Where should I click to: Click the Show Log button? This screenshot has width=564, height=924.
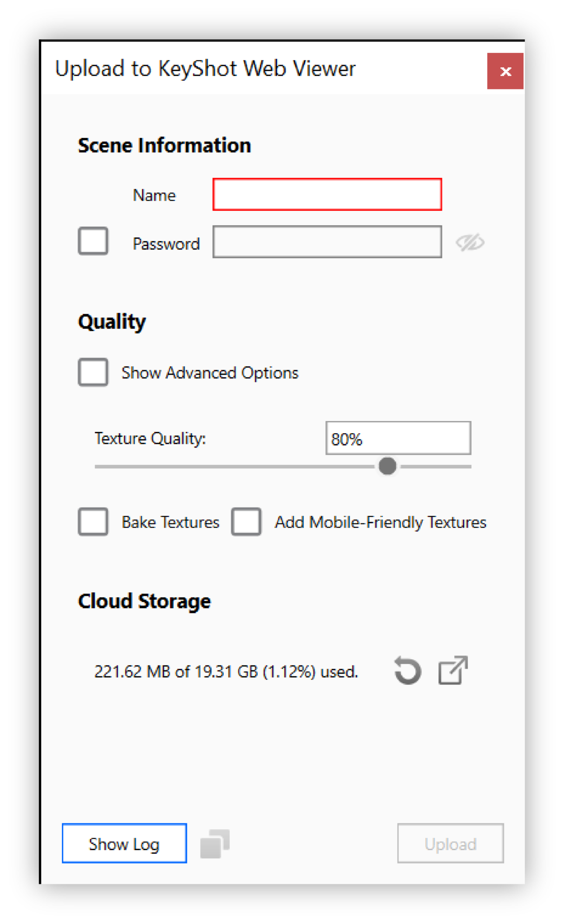click(x=124, y=843)
